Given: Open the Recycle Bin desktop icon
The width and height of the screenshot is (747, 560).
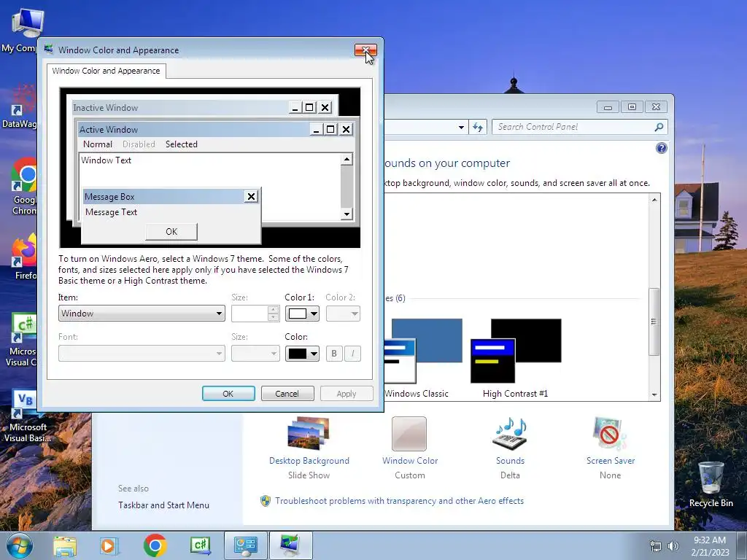Looking at the screenshot, I should pyautogui.click(x=711, y=484).
